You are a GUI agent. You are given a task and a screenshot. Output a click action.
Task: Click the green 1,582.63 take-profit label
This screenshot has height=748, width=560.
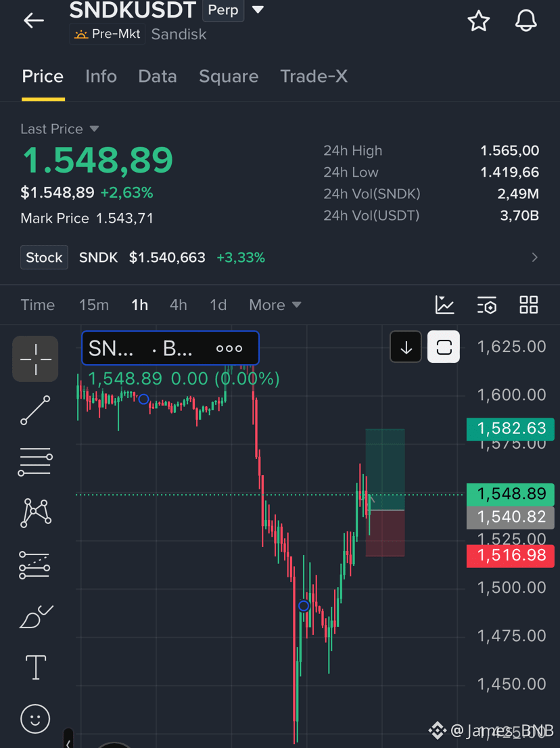(511, 428)
